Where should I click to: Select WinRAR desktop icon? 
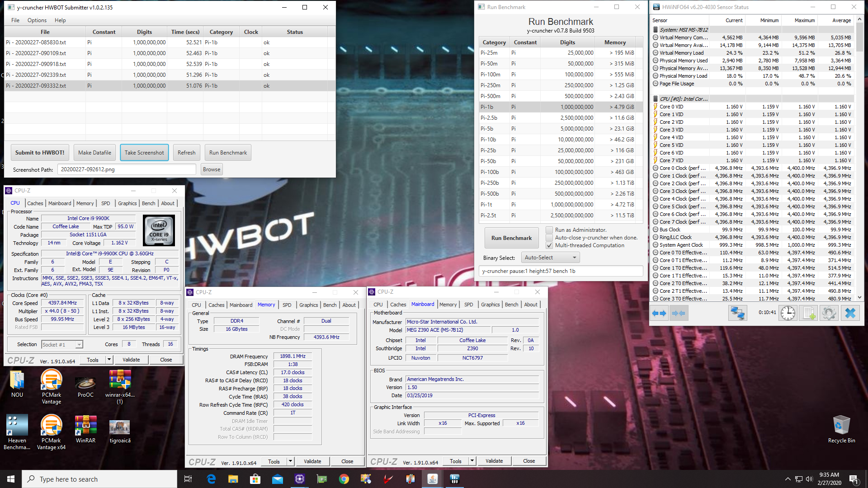[x=85, y=429]
